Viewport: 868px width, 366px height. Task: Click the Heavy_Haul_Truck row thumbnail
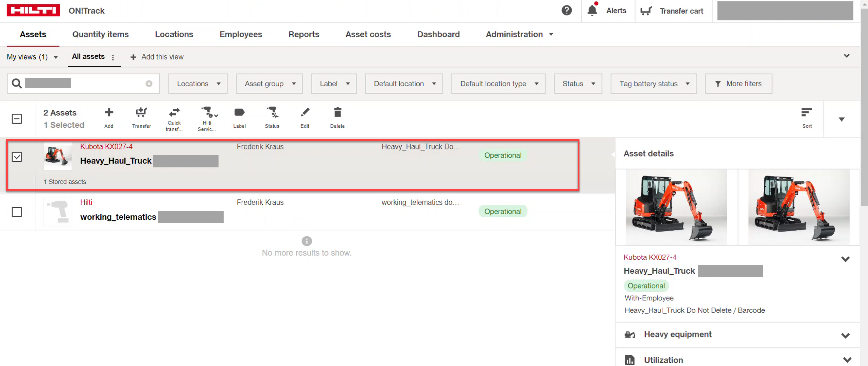point(58,156)
